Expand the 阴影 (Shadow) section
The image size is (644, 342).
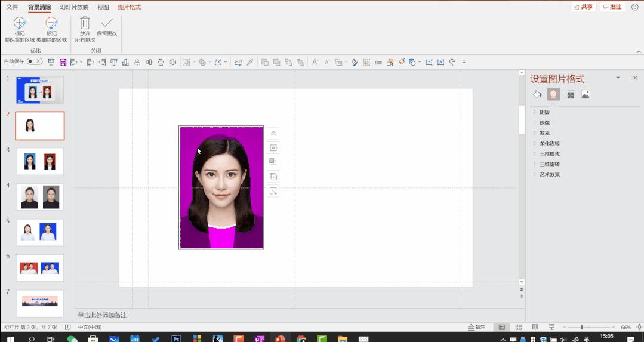[544, 112]
